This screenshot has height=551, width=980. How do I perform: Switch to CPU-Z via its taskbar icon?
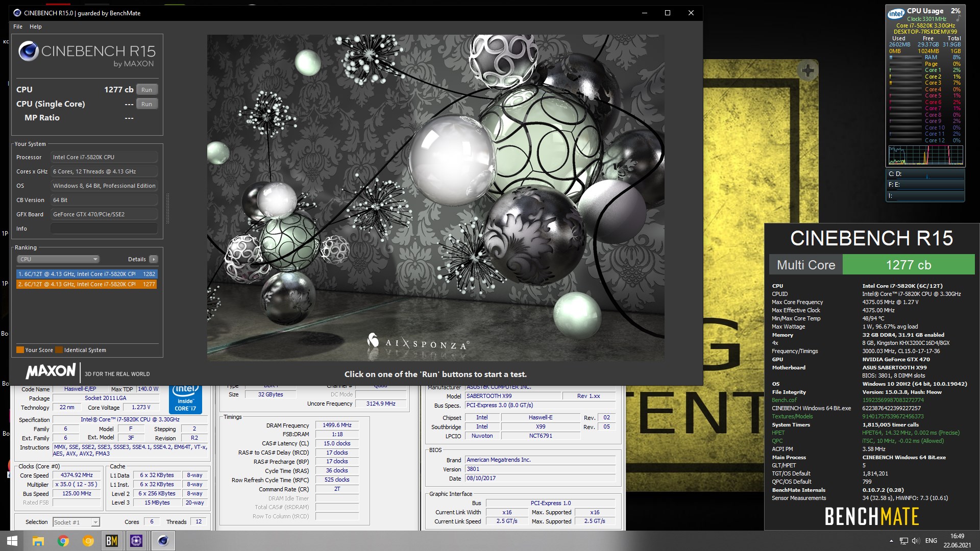pos(136,541)
